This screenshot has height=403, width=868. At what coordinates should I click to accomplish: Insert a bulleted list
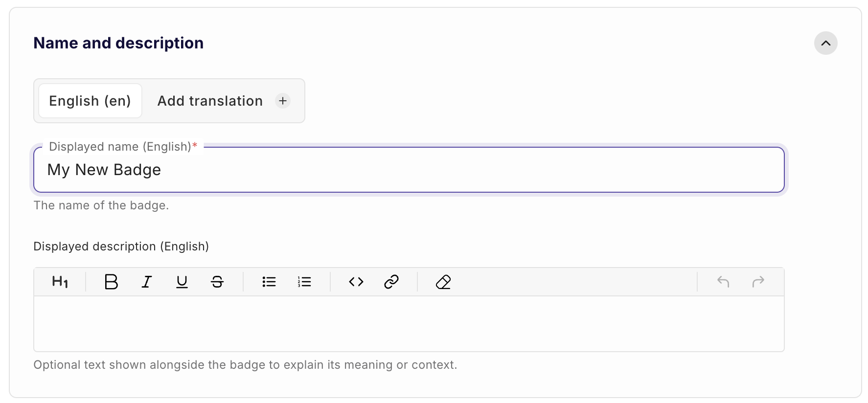(x=269, y=282)
